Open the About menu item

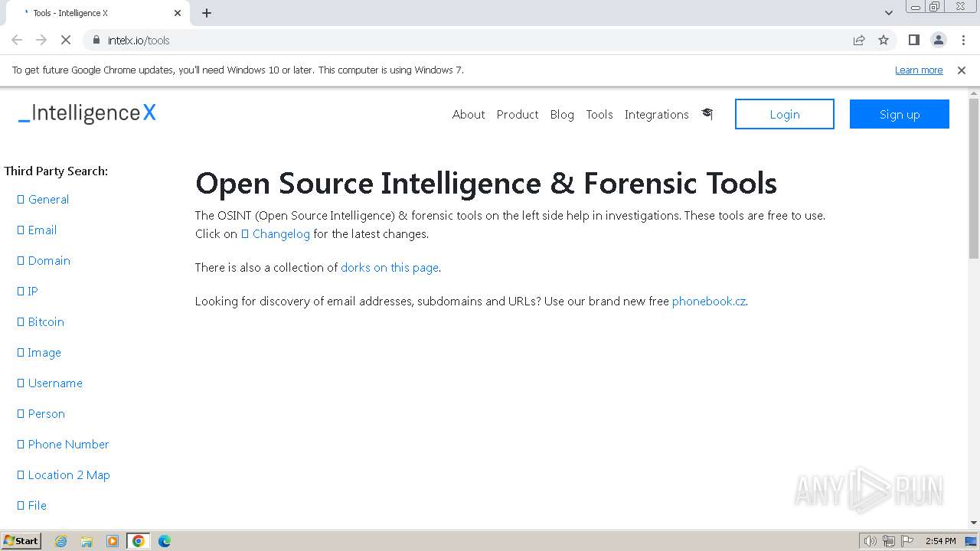pyautogui.click(x=469, y=114)
